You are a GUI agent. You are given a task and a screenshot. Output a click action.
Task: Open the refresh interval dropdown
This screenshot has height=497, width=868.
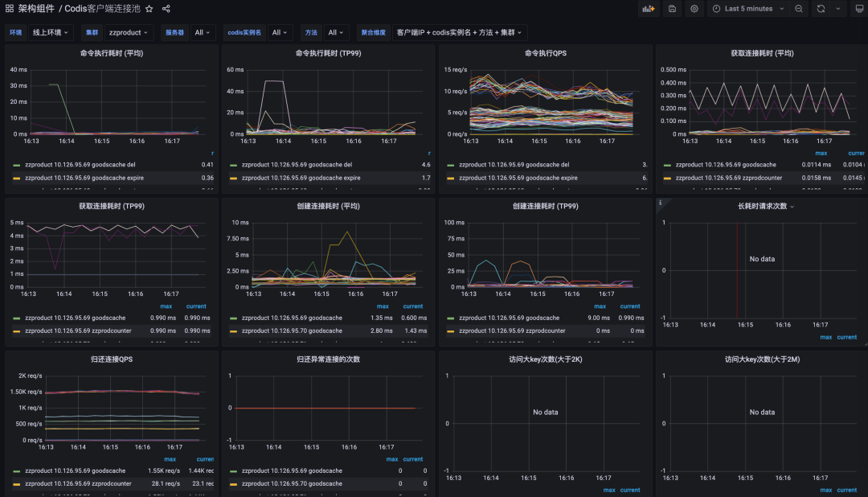[838, 9]
